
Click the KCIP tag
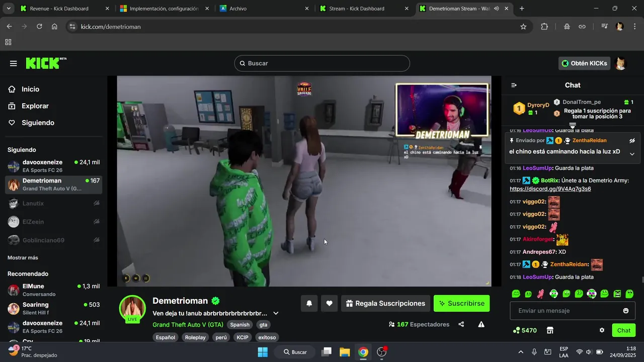pos(243,337)
